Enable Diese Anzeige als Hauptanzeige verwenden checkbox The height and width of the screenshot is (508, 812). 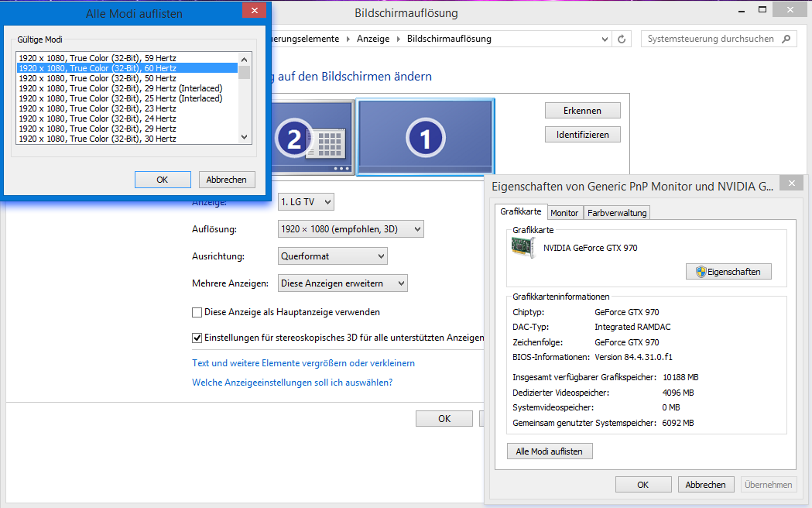(x=197, y=312)
